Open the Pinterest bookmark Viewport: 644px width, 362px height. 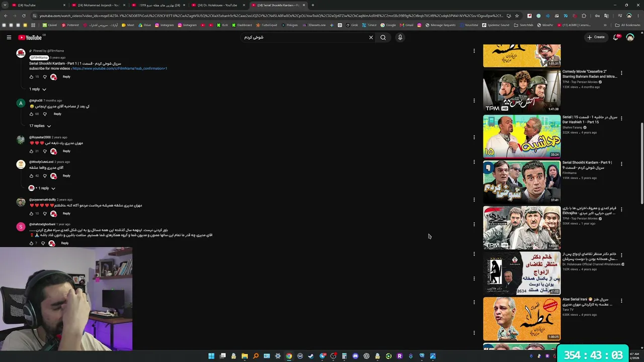pyautogui.click(x=70, y=25)
